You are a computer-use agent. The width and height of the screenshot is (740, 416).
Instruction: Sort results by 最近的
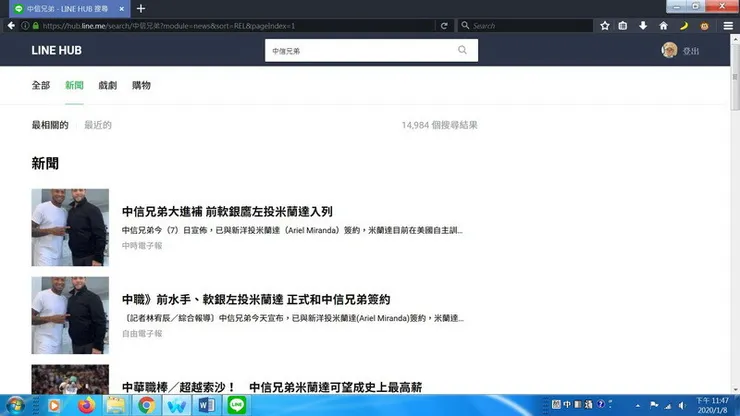(x=98, y=125)
